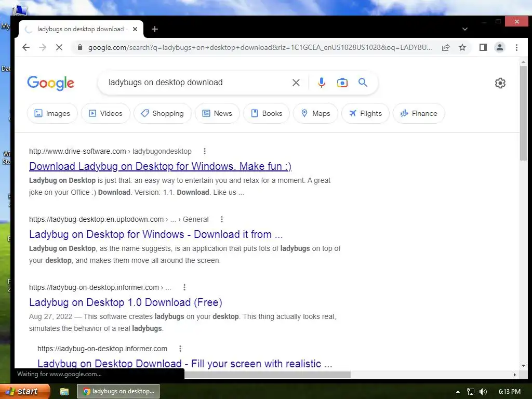Open a new tab
Screen dimensions: 532x399
pos(155,29)
